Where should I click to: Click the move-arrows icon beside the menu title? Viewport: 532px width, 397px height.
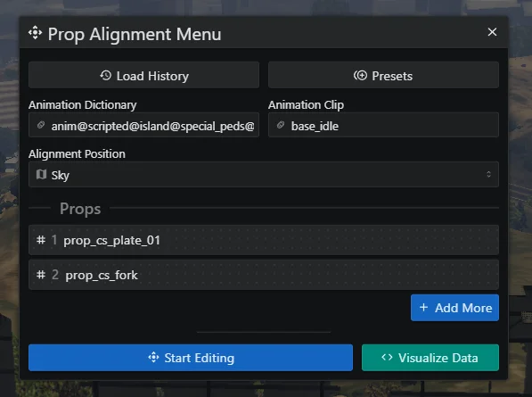point(36,33)
